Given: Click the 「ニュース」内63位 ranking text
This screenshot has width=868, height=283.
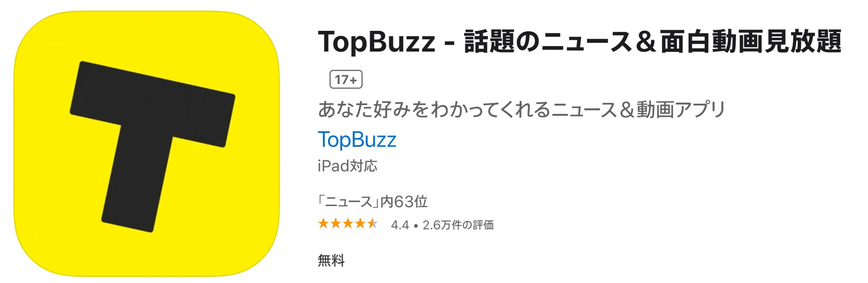Looking at the screenshot, I should [x=372, y=202].
